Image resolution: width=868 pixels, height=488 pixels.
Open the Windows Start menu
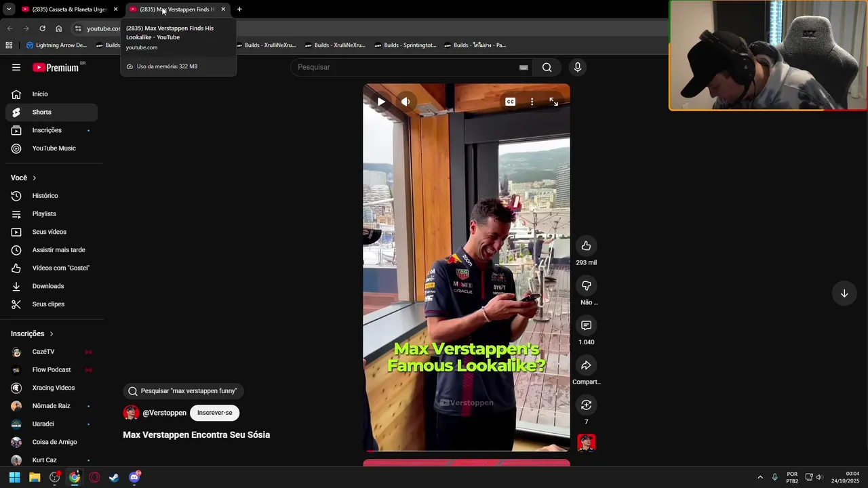14,477
